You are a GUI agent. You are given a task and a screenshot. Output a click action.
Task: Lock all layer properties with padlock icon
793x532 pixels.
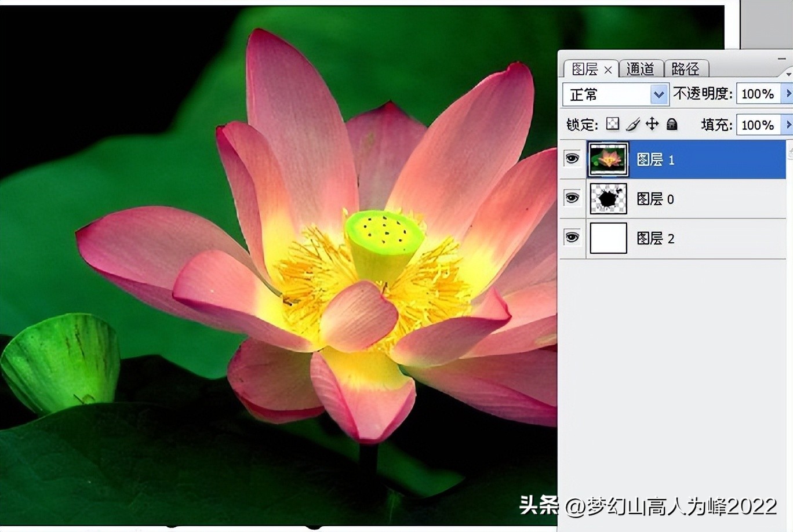pos(671,123)
